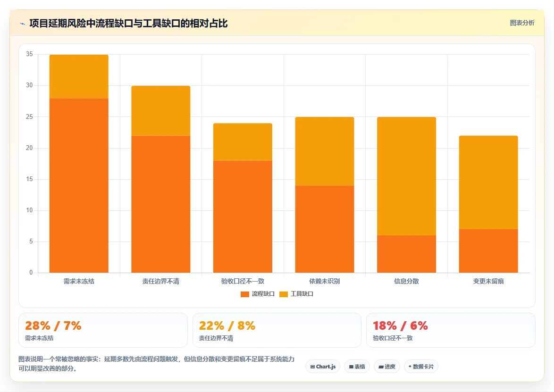Click the 需求未冻结 process gap bar segment
Screen dimensions: 554x392
(79, 185)
